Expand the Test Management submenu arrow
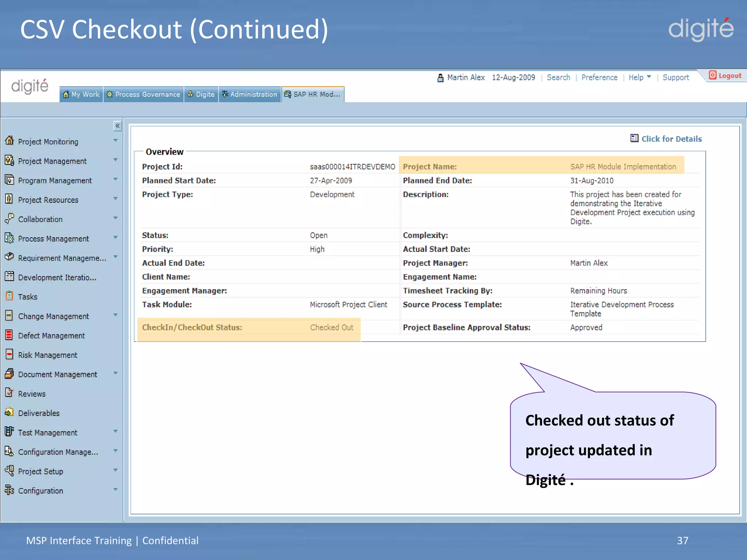The width and height of the screenshot is (747, 560). pyautogui.click(x=115, y=431)
